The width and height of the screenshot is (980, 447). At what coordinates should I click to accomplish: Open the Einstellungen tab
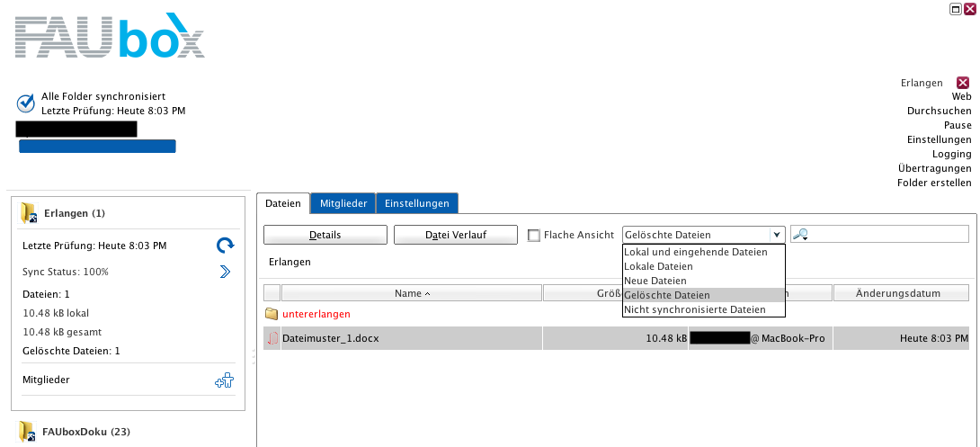click(x=417, y=203)
